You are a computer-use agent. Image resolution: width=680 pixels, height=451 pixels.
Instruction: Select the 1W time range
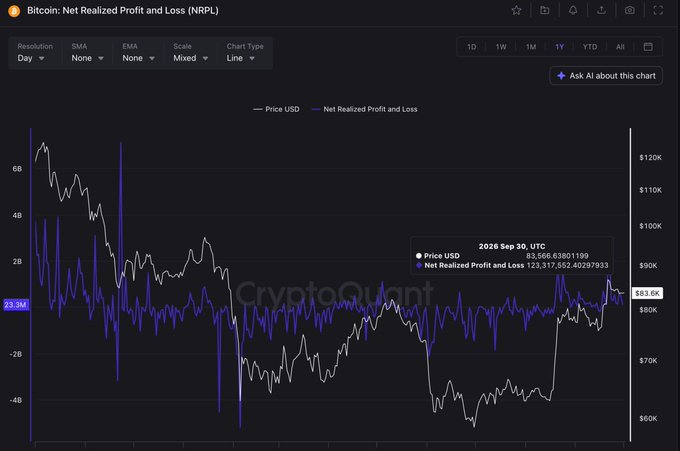501,47
